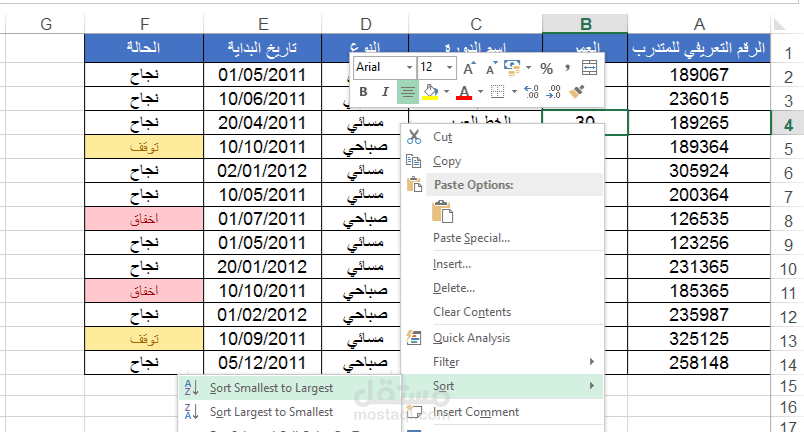804x432 pixels.
Task: Select red status cell in row 11
Action: point(144,291)
